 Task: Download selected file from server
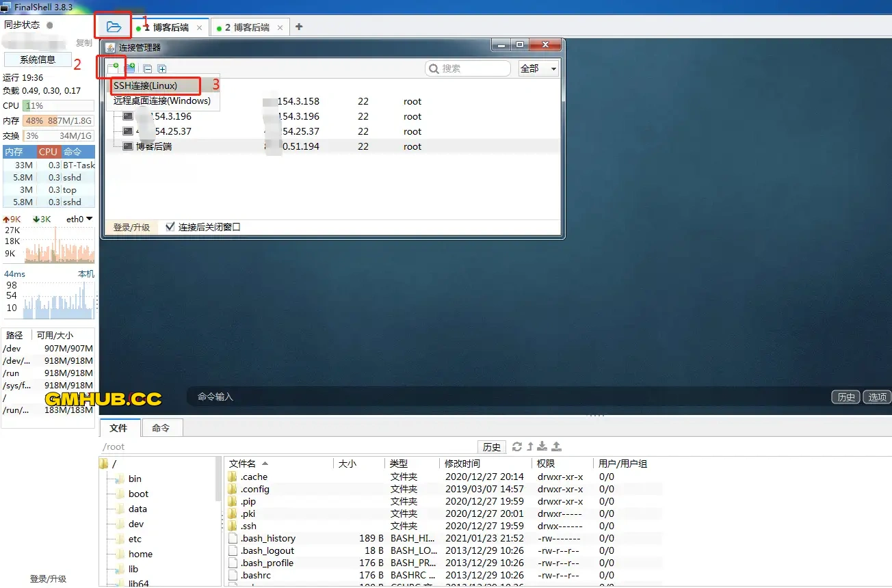[x=542, y=446]
